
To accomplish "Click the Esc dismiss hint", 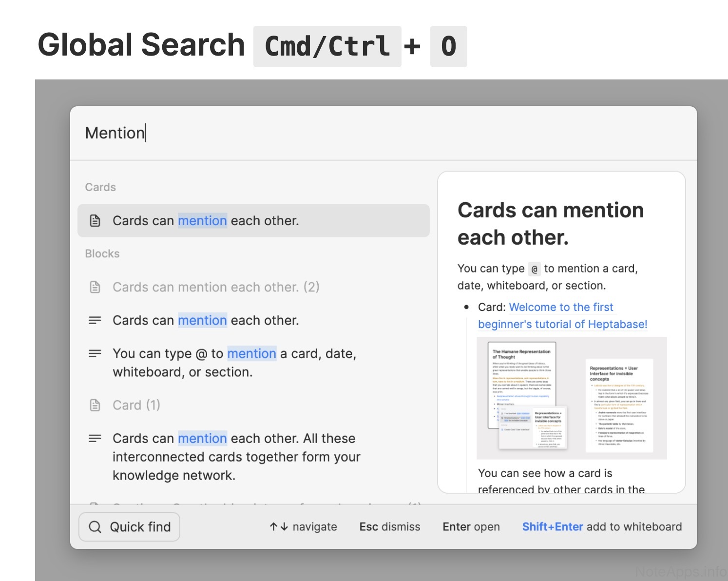I will [390, 527].
